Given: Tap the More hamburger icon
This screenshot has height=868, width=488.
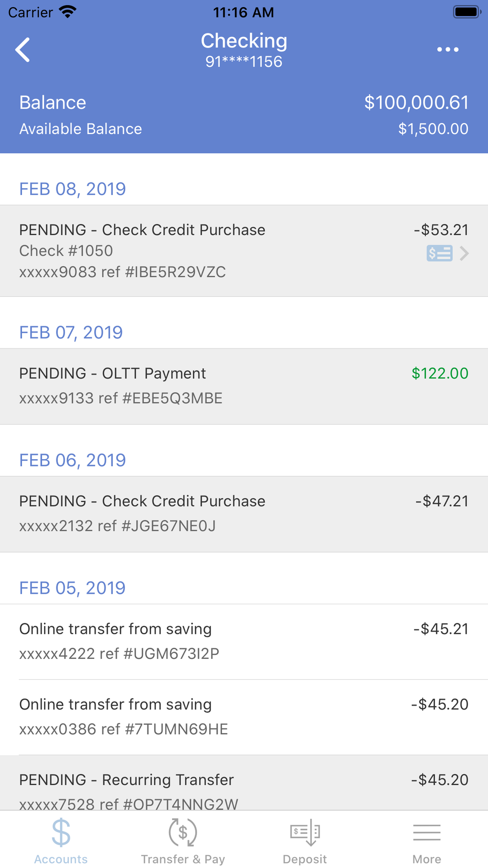Looking at the screenshot, I should (427, 833).
